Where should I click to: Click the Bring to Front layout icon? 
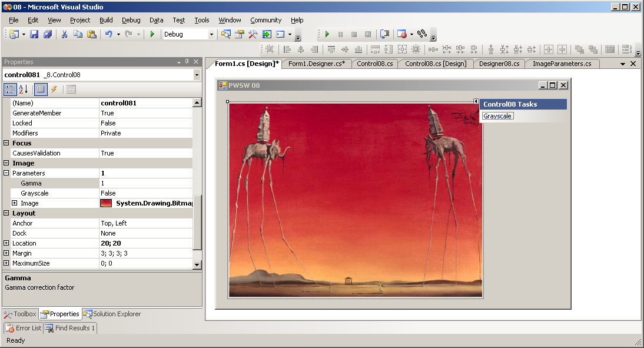coord(579,49)
